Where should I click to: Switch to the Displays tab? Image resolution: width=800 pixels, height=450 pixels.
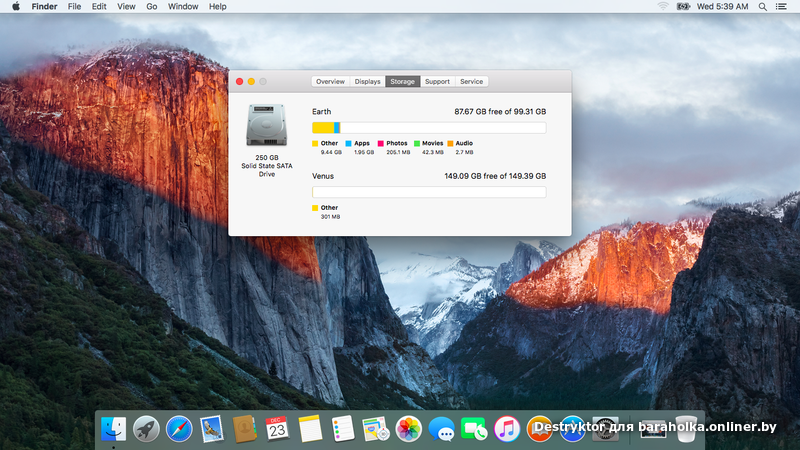tap(367, 82)
